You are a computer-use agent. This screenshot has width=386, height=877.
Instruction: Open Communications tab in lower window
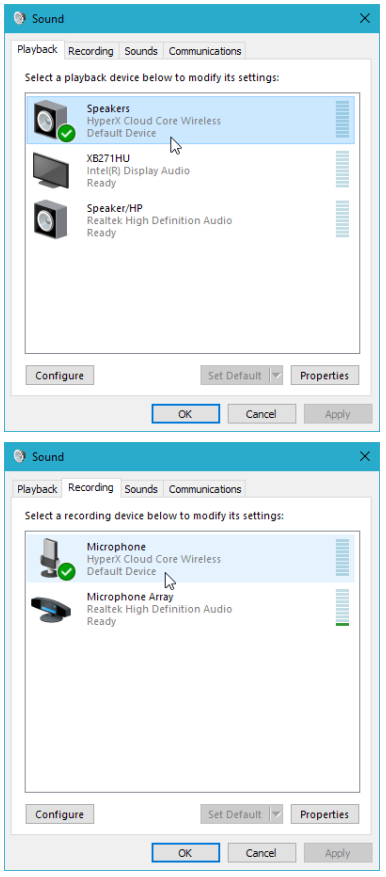[205, 489]
